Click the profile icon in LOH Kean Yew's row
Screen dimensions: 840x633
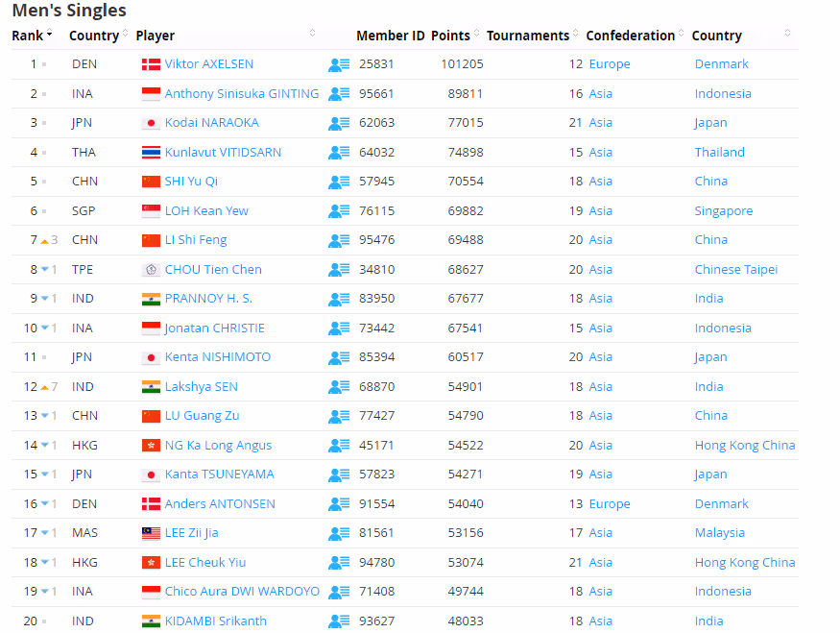pos(338,211)
